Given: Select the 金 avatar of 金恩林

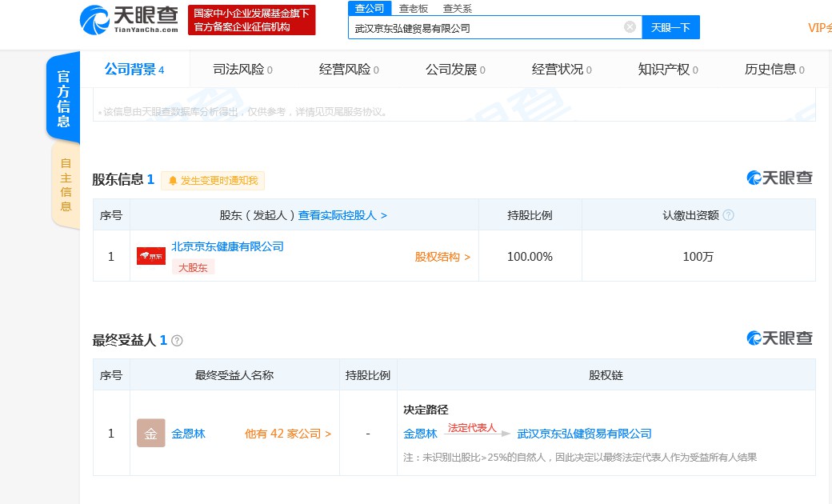Looking at the screenshot, I should [151, 434].
